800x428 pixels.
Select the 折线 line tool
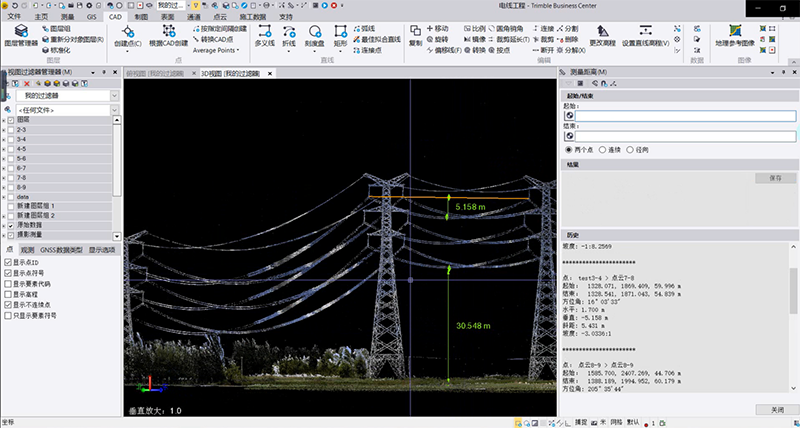coord(289,35)
